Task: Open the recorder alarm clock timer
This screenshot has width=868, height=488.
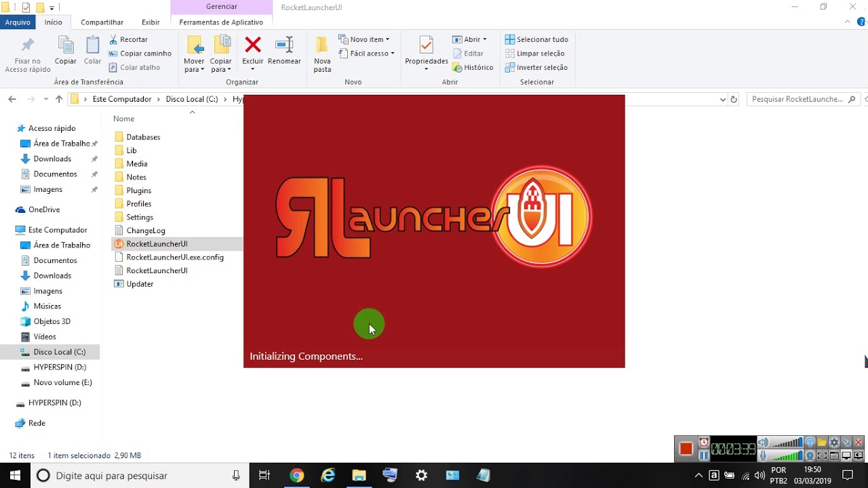Action: 704,443
